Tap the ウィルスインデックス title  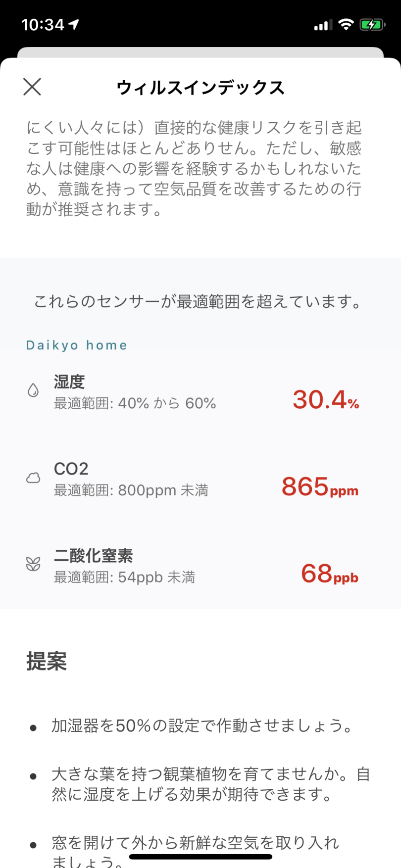pos(200,88)
